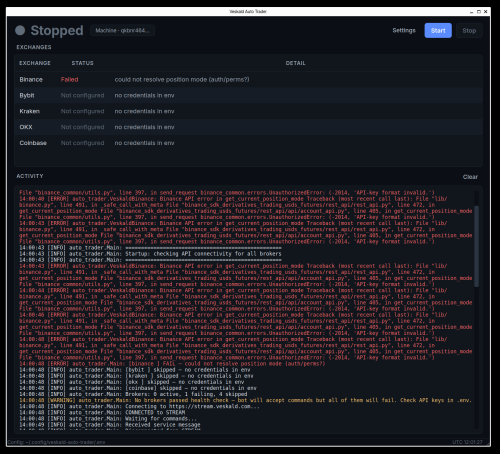Click Kraken's Not configured status

click(82, 111)
